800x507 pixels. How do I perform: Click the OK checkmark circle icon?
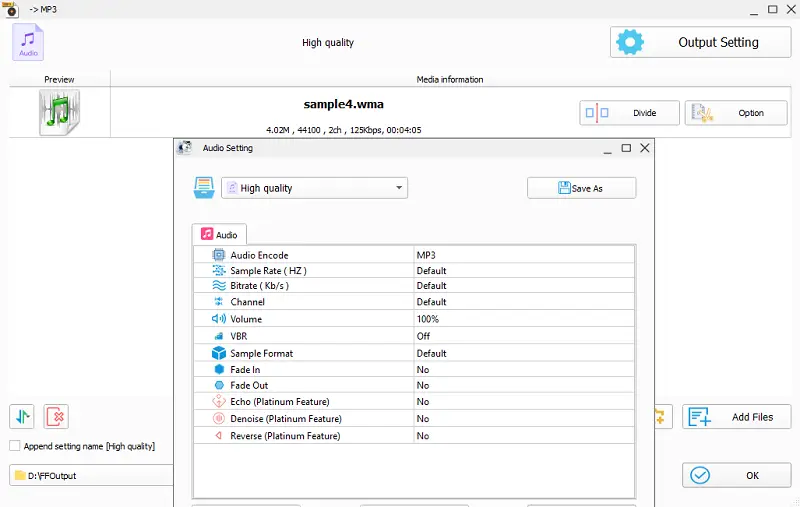coord(699,475)
